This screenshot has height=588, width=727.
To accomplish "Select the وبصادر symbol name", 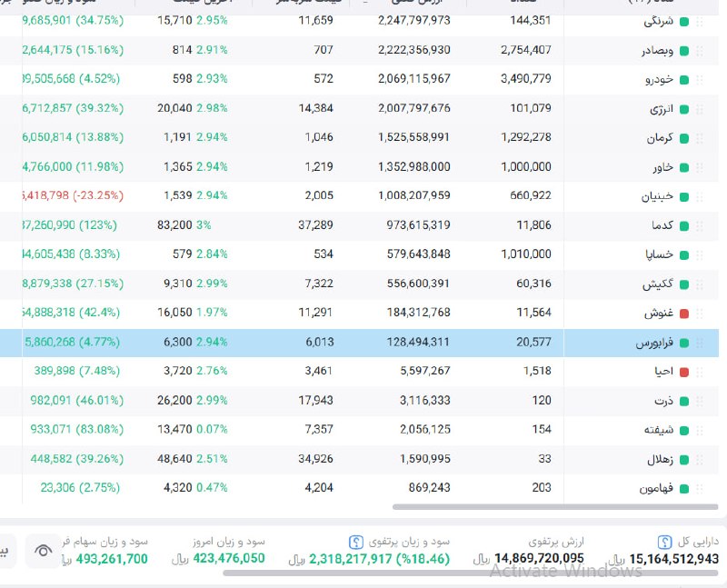I will click(657, 51).
